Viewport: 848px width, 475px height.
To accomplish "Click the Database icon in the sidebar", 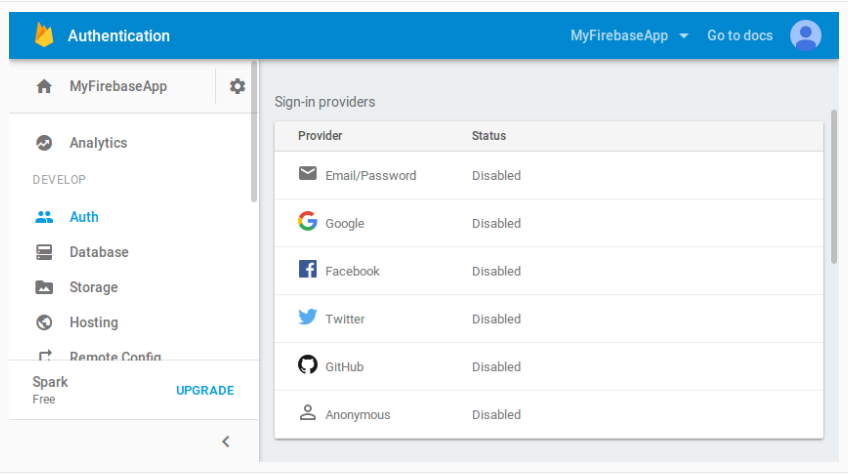I will [44, 252].
